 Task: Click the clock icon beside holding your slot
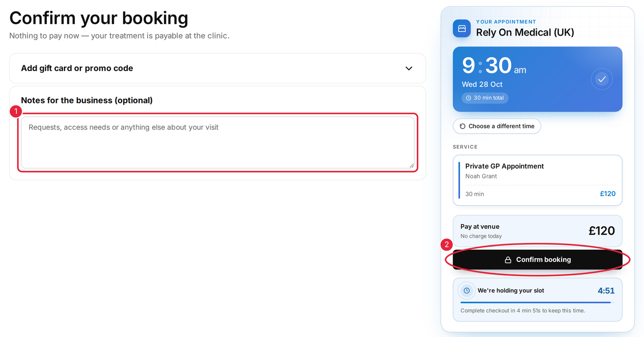pos(467,291)
